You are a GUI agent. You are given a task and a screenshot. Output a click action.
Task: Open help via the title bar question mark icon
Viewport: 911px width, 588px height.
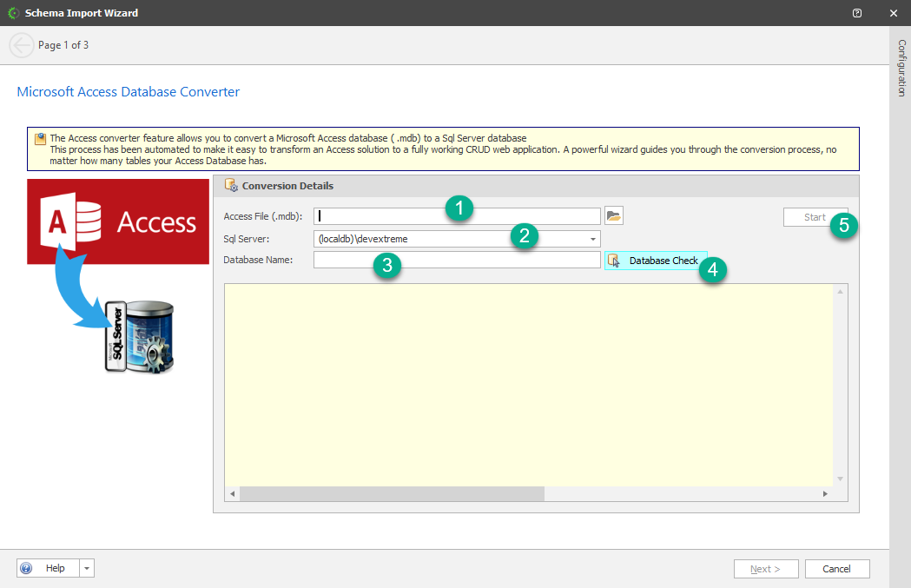(857, 13)
